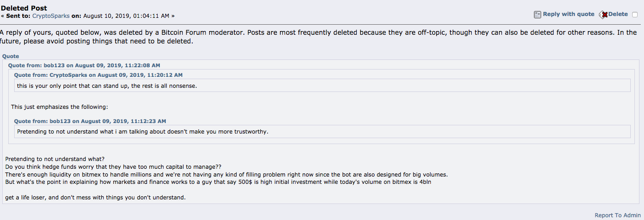Image resolution: width=644 pixels, height=220 pixels.
Task: Open the CryptoSparks recipient profile link
Action: [x=51, y=16]
